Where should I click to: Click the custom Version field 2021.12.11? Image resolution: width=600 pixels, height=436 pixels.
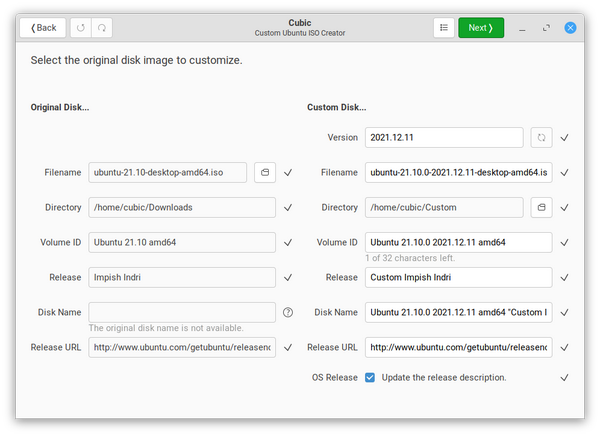click(x=444, y=137)
